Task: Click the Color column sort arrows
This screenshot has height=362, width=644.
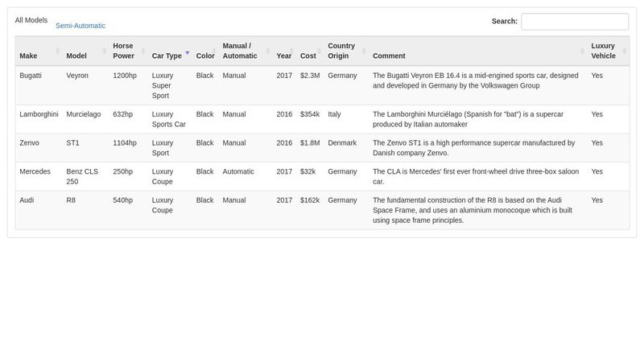Action: pos(213,51)
